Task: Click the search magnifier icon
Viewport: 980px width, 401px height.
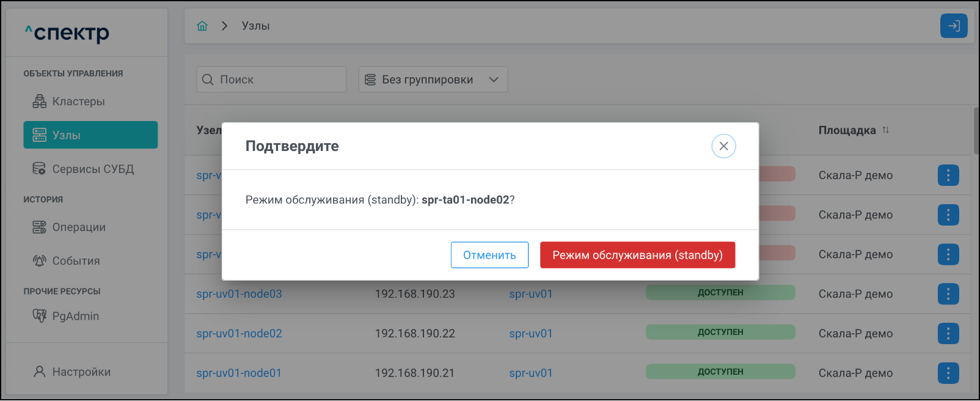Action: tap(208, 79)
